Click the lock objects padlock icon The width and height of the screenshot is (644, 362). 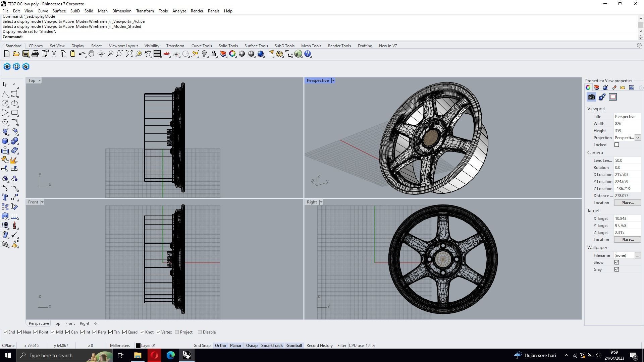(x=214, y=54)
